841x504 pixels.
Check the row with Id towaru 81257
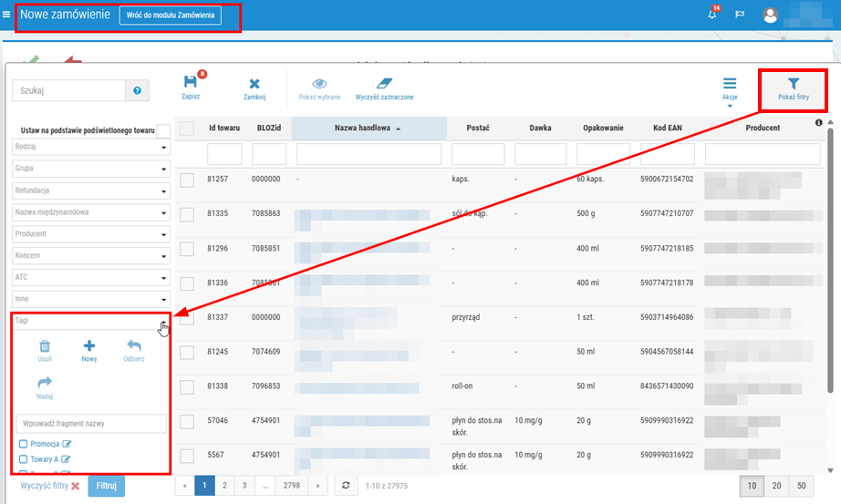tap(187, 180)
